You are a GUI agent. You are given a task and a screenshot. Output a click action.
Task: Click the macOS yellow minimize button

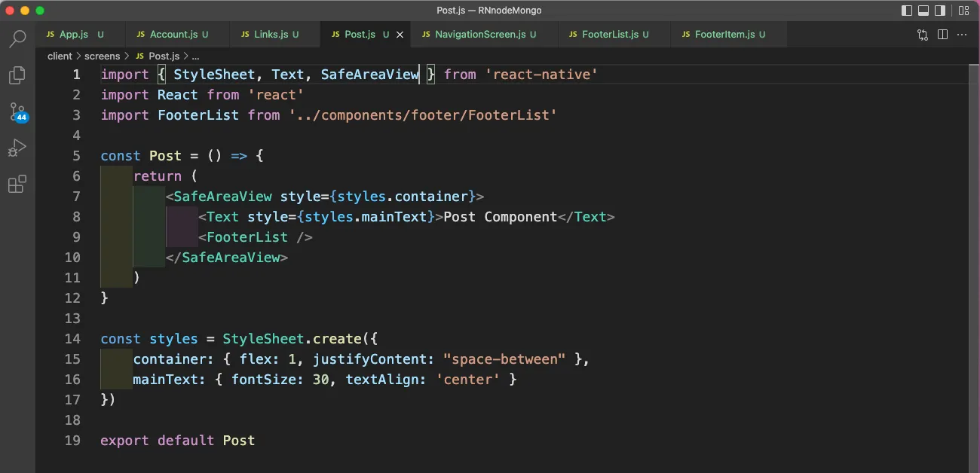tap(25, 11)
